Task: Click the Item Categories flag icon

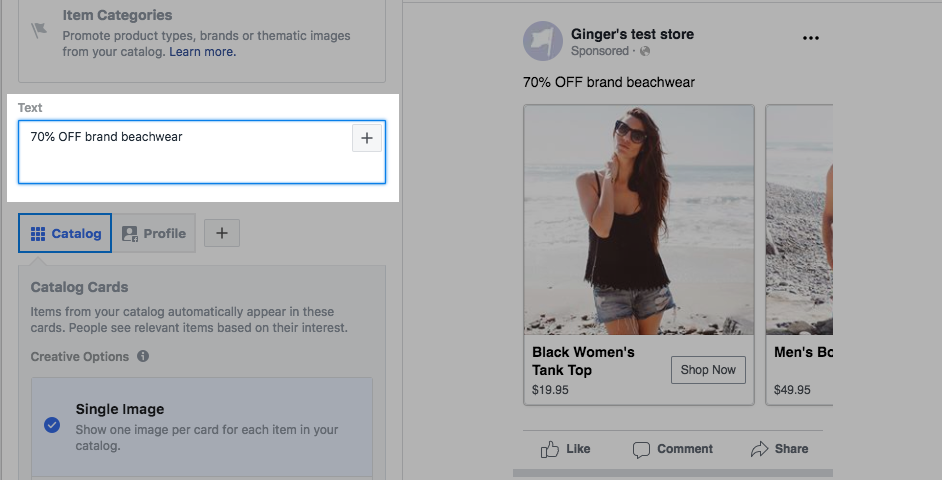Action: (x=39, y=30)
